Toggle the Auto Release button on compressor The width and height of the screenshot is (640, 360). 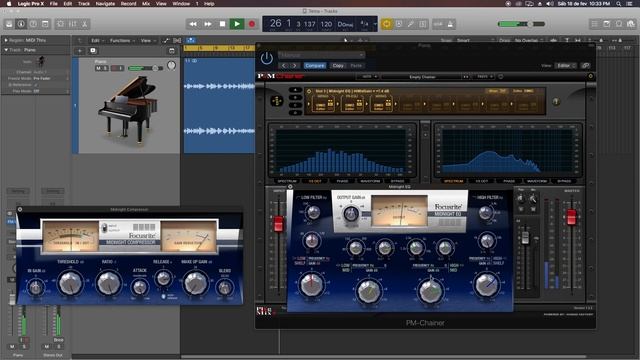[163, 296]
